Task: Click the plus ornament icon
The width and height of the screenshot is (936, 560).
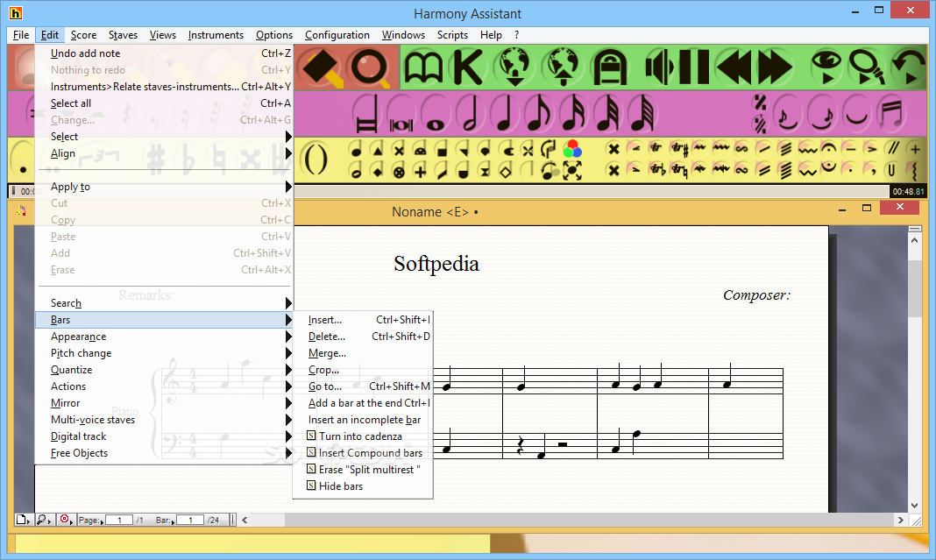Action: tap(914, 148)
